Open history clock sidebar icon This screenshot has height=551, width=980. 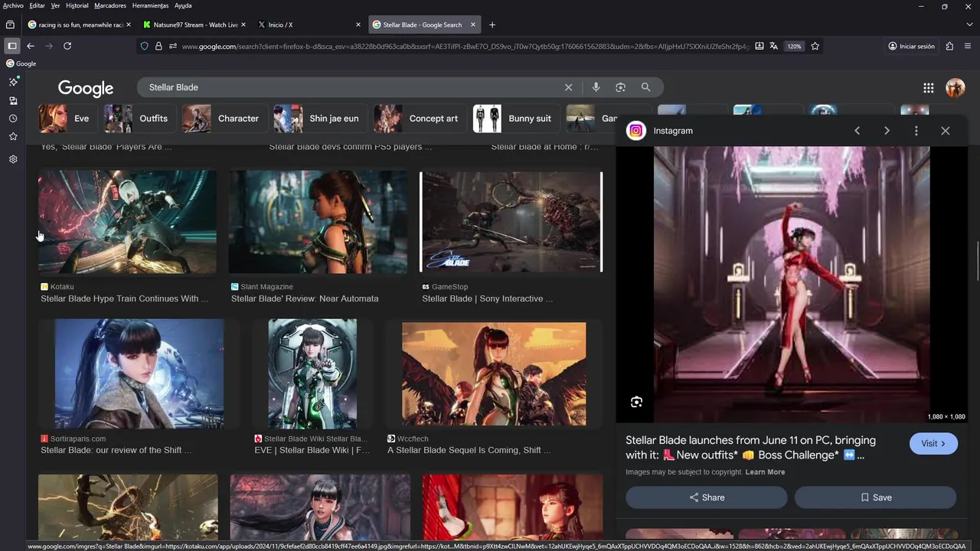coord(13,119)
